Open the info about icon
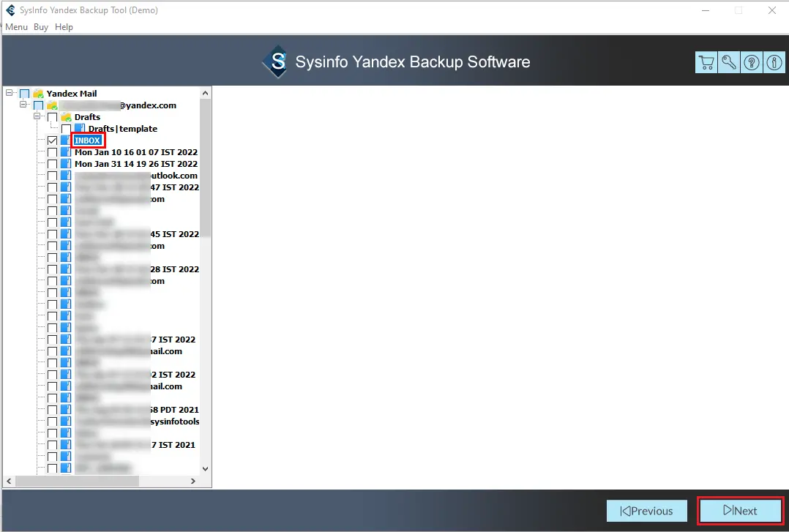Viewport: 789px width, 532px height. (774, 62)
